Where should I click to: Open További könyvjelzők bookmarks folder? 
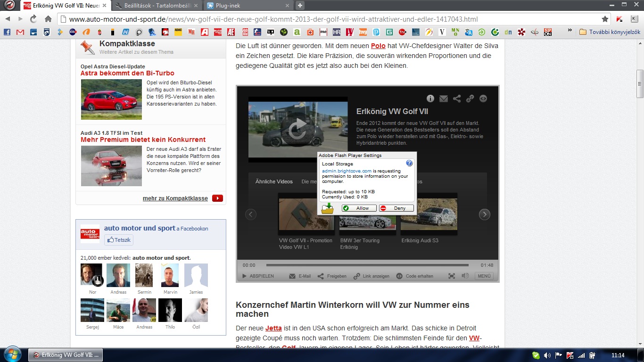[x=610, y=33]
